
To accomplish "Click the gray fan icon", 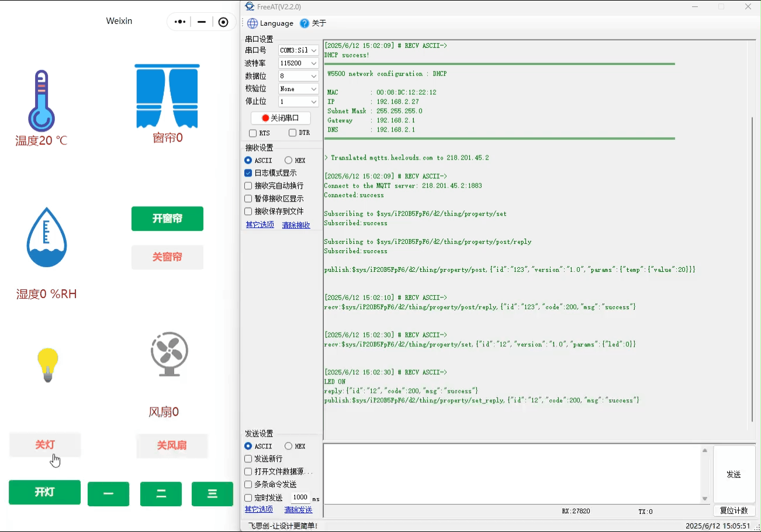I will pyautogui.click(x=169, y=354).
